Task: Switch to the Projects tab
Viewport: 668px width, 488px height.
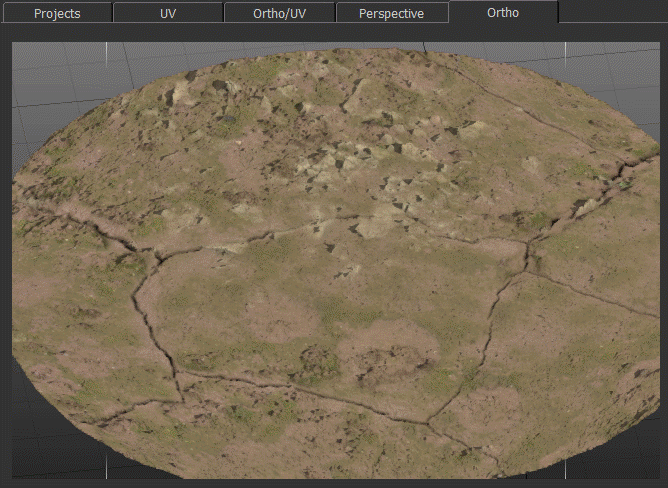Action: pyautogui.click(x=57, y=13)
